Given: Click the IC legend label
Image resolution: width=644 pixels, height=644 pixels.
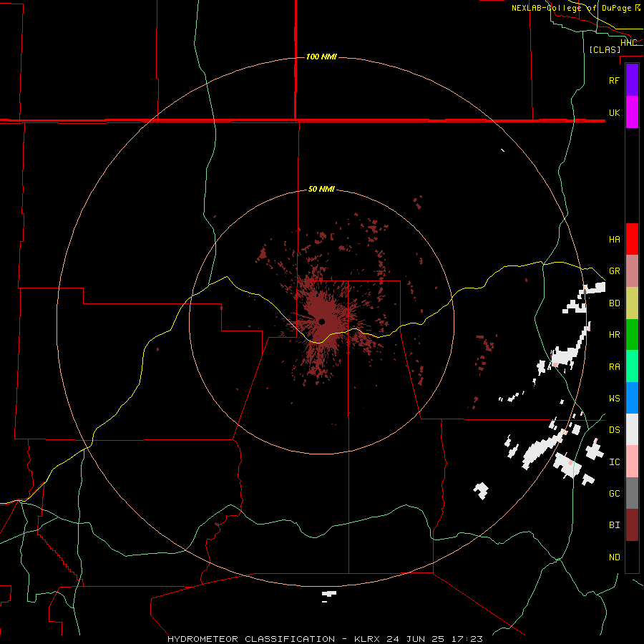Looking at the screenshot, I should click(614, 462).
